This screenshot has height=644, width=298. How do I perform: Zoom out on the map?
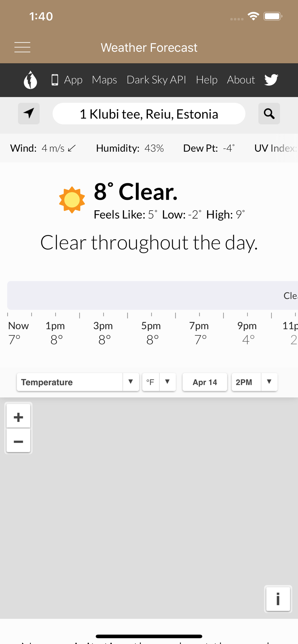point(18,441)
